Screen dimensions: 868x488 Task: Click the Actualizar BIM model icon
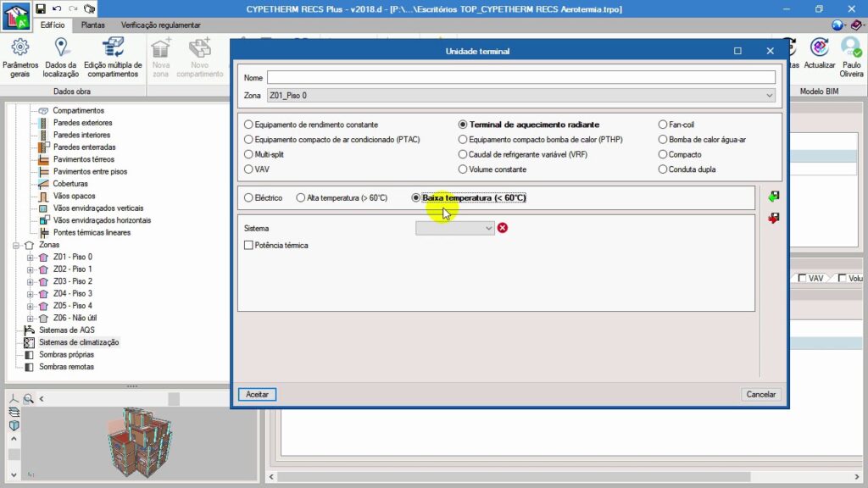[820, 56]
